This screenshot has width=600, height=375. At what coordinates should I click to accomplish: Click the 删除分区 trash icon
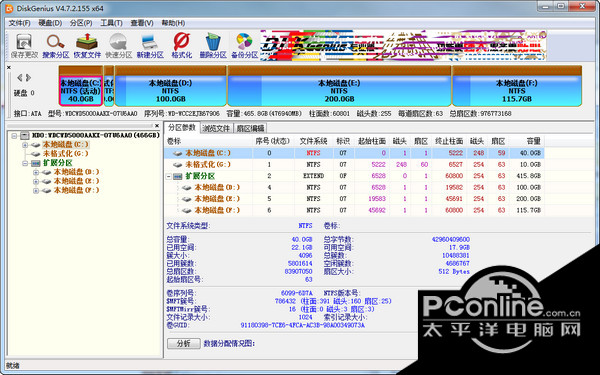(x=213, y=46)
